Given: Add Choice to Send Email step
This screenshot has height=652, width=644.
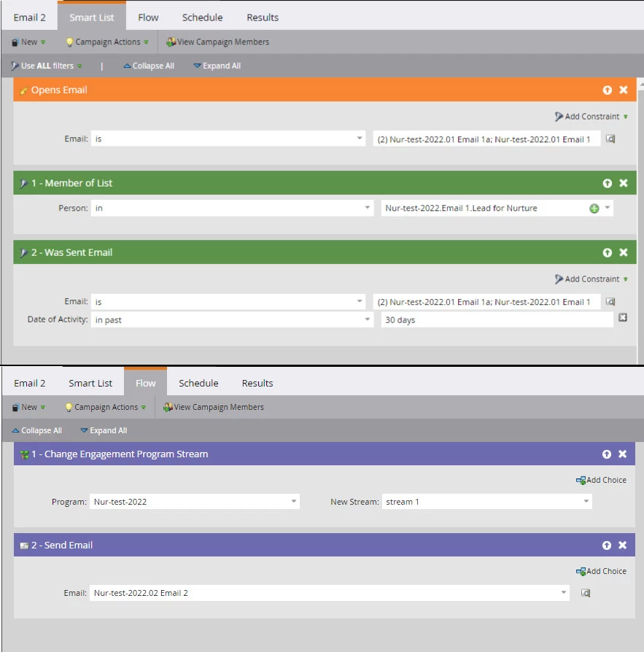Looking at the screenshot, I should pos(601,571).
